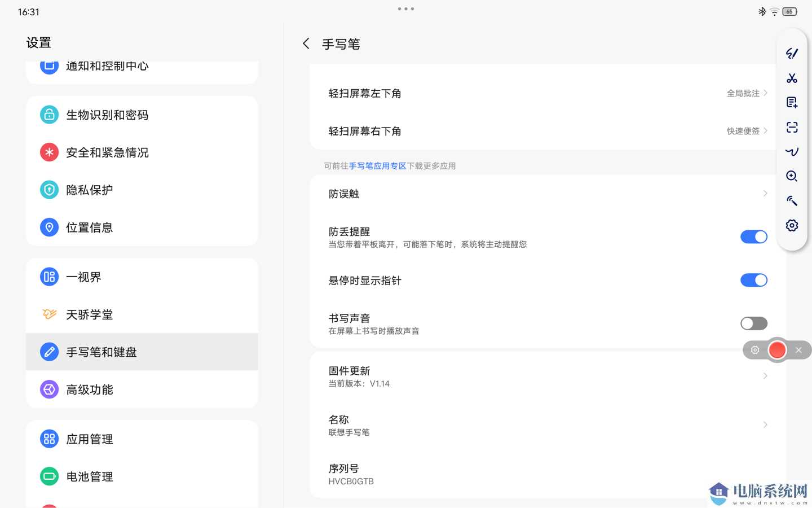The width and height of the screenshot is (812, 508).
Task: Start screen recording with red button
Action: coord(777,350)
